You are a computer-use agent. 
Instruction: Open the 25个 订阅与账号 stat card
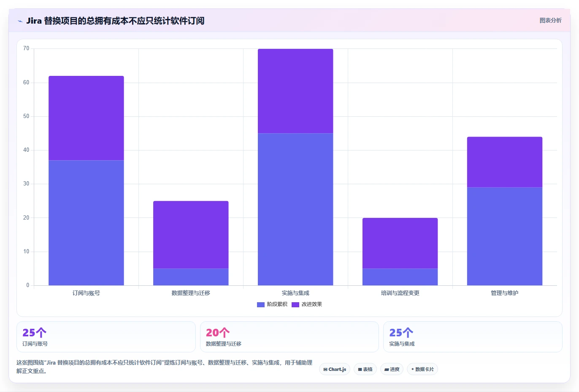click(x=106, y=337)
